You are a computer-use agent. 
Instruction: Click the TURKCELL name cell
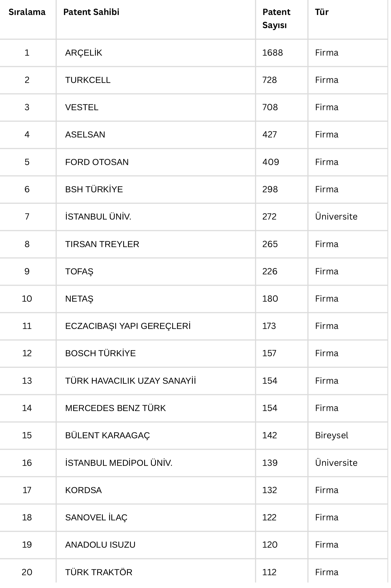click(x=88, y=80)
